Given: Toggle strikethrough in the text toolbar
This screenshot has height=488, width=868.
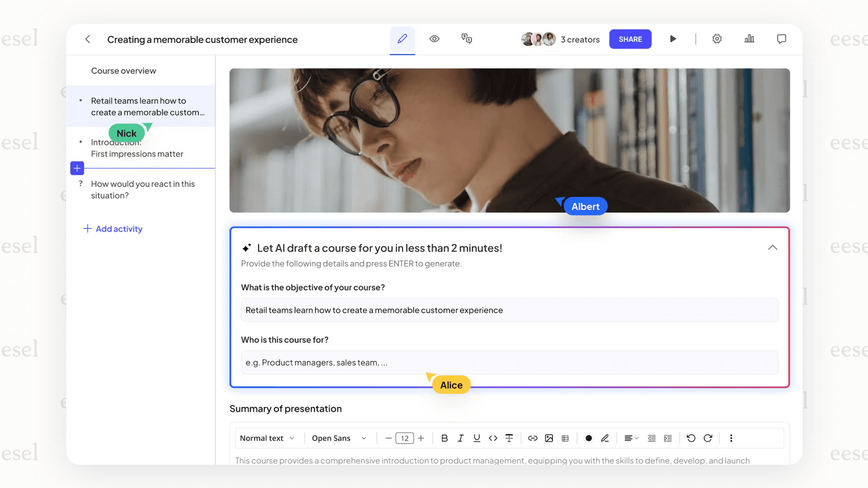Looking at the screenshot, I should (x=509, y=438).
